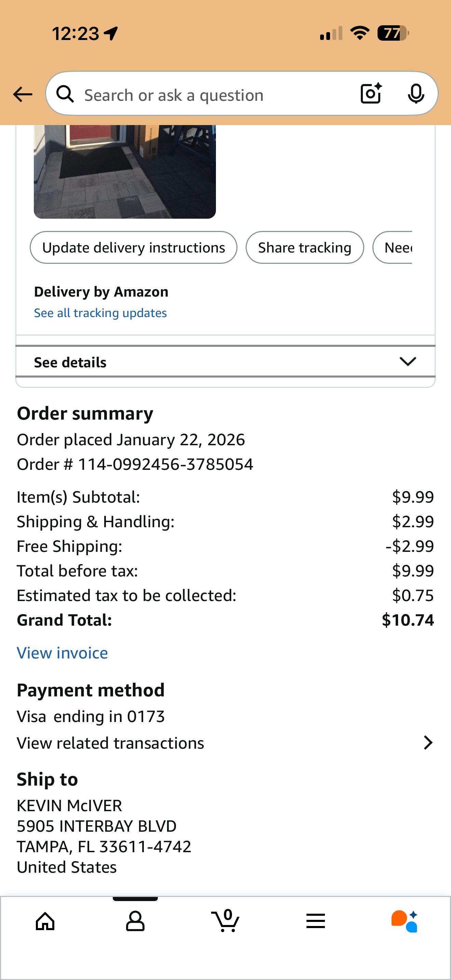Tap the See details chevron arrow

pyautogui.click(x=408, y=362)
